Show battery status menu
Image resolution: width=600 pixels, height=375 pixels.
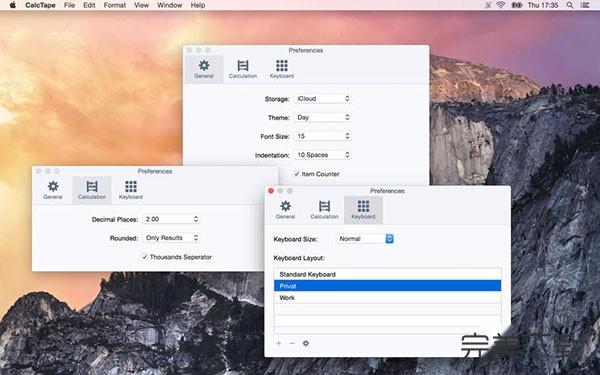pyautogui.click(x=517, y=5)
